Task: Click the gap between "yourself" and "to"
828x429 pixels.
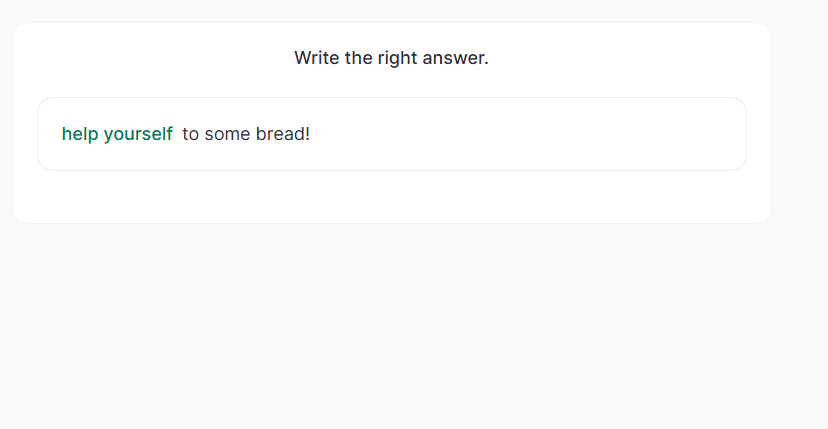Action: 178,134
